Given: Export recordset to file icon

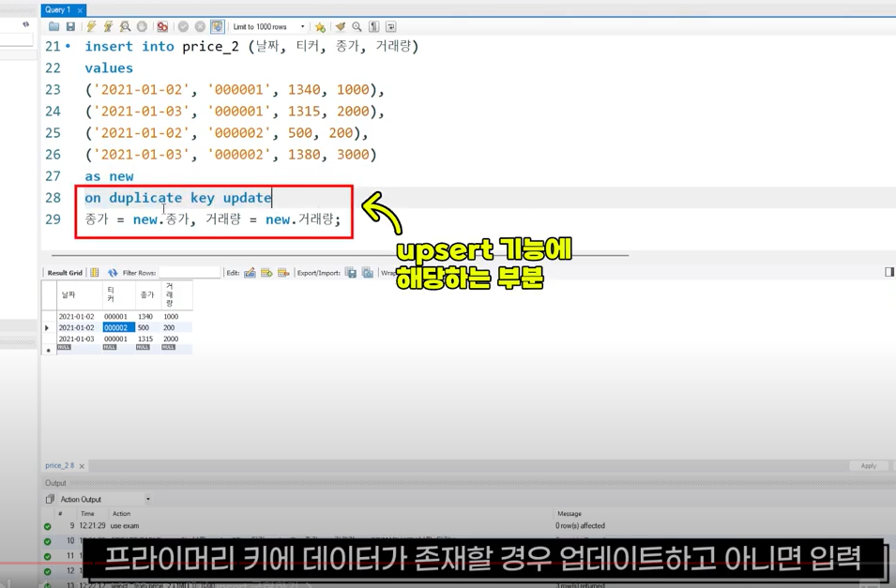Looking at the screenshot, I should pyautogui.click(x=351, y=273).
